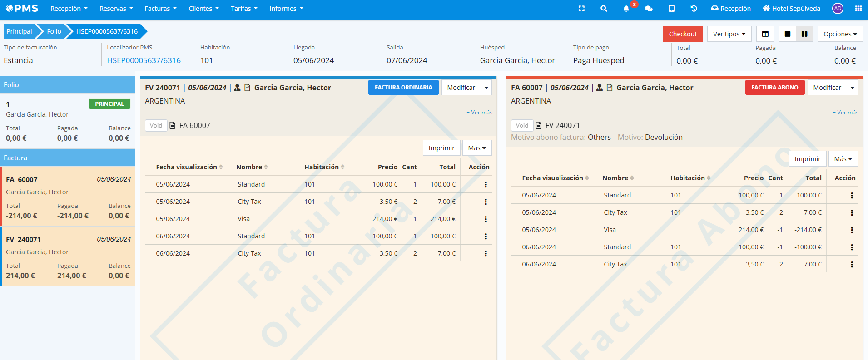Open the chat messages icon

[649, 9]
